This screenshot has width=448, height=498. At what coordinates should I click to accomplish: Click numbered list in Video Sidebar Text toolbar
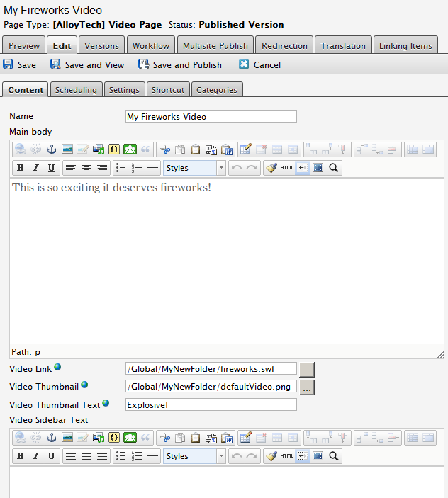tap(137, 456)
